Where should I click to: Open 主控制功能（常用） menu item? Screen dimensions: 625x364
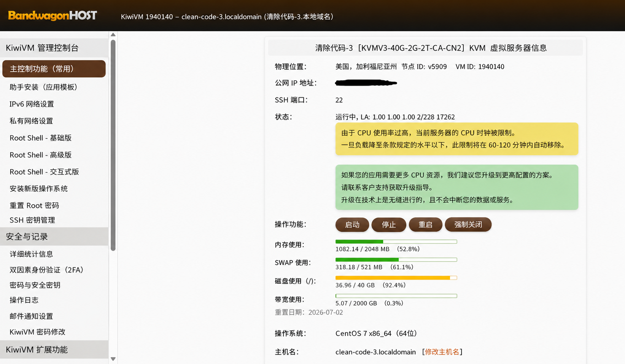54,69
